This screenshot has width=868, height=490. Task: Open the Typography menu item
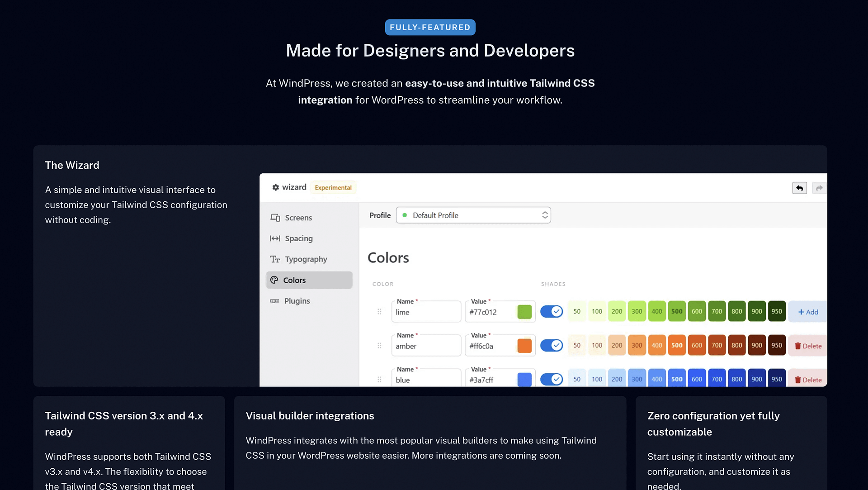pos(306,259)
